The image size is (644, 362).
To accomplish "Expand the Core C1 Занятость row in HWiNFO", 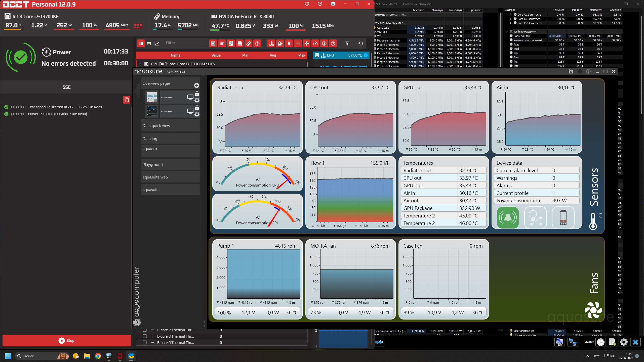I will click(510, 15).
